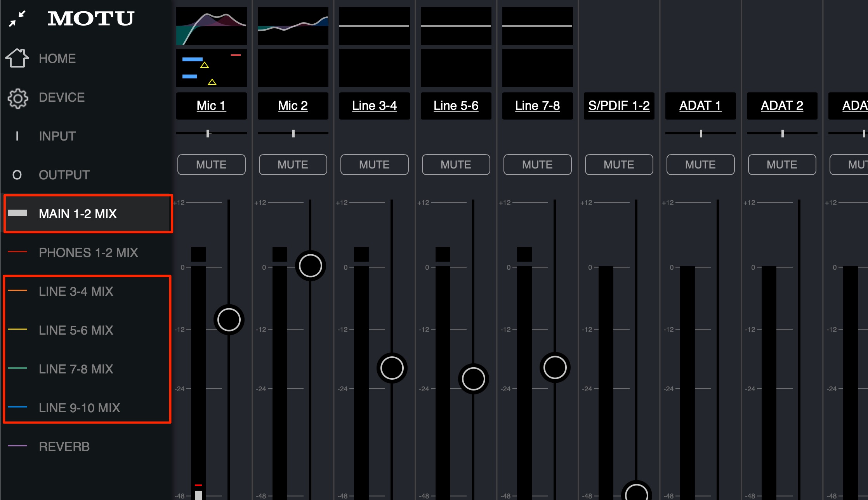Open the Mic 2 dynamics display
Viewport: 868px width, 500px height.
click(x=293, y=68)
